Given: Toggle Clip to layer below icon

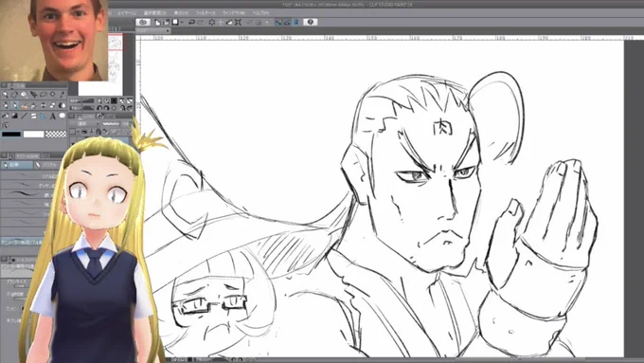Looking at the screenshot, I should (84, 132).
